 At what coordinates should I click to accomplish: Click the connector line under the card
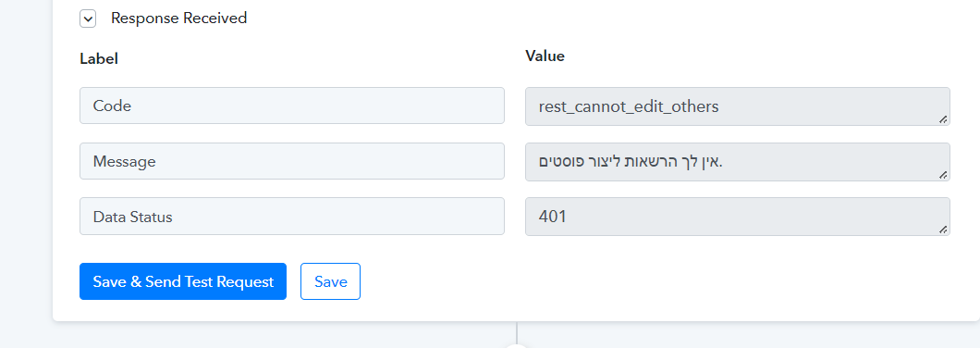(x=517, y=331)
